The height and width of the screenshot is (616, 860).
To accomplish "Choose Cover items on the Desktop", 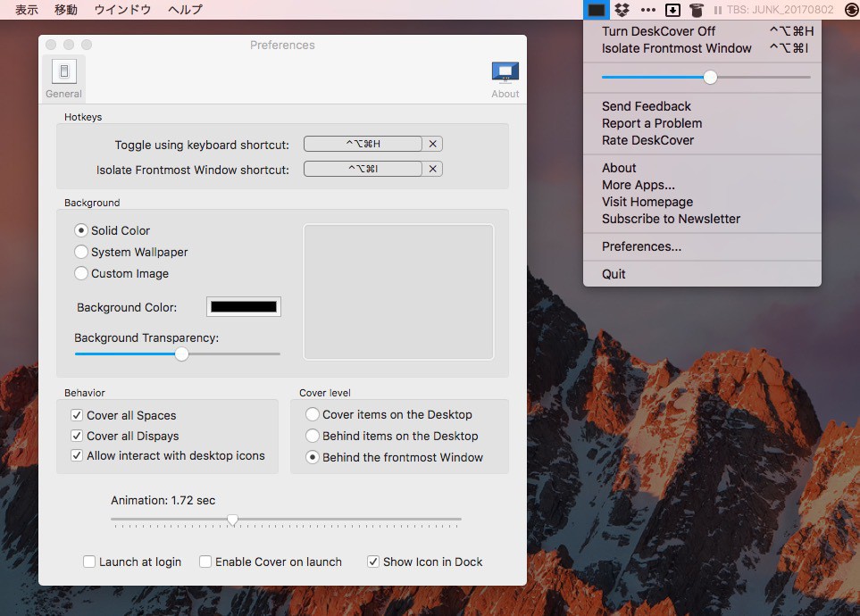I will pyautogui.click(x=313, y=414).
